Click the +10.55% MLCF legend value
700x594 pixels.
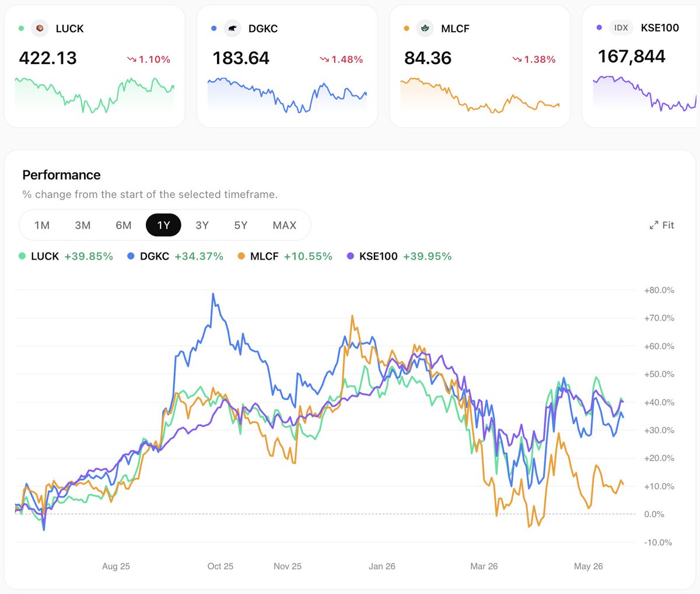coord(308,256)
